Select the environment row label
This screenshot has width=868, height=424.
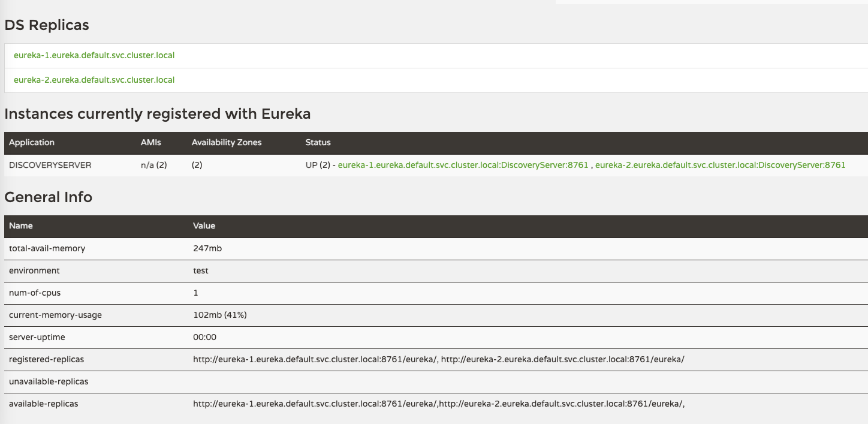(34, 270)
